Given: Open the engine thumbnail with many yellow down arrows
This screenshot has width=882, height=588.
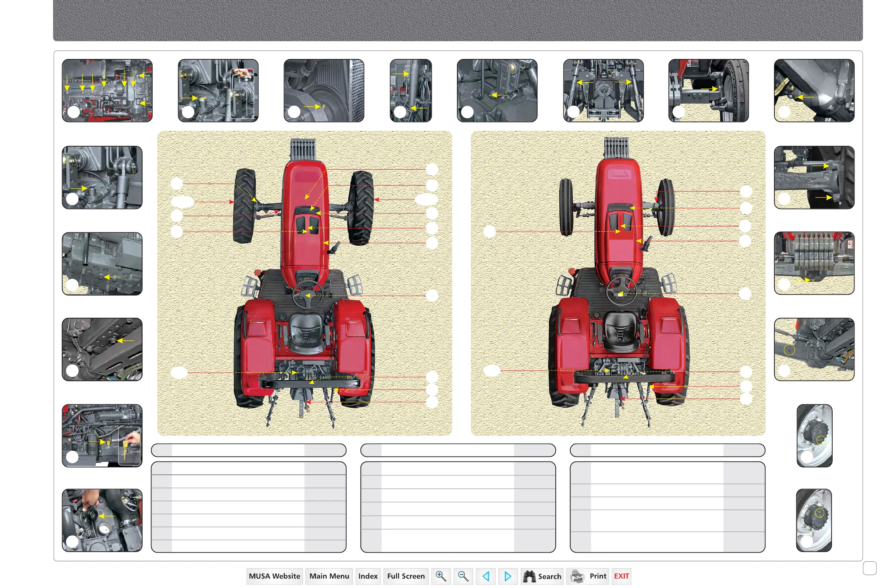Looking at the screenshot, I should (107, 90).
